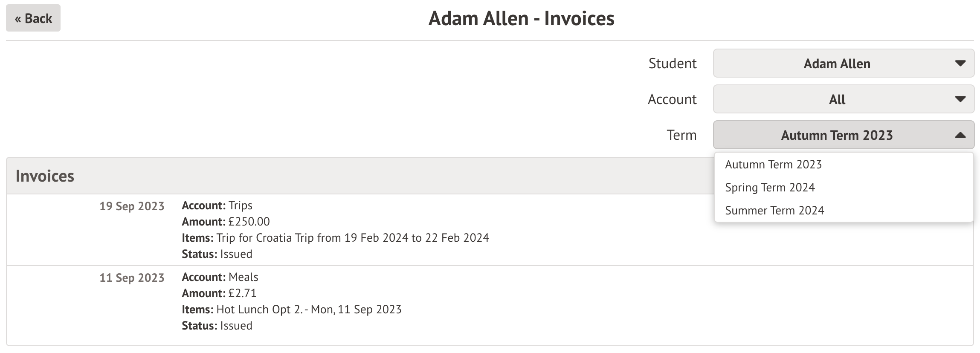This screenshot has height=353, width=980.
Task: Click the £250.00 amount in Trips invoice
Action: pyautogui.click(x=249, y=222)
